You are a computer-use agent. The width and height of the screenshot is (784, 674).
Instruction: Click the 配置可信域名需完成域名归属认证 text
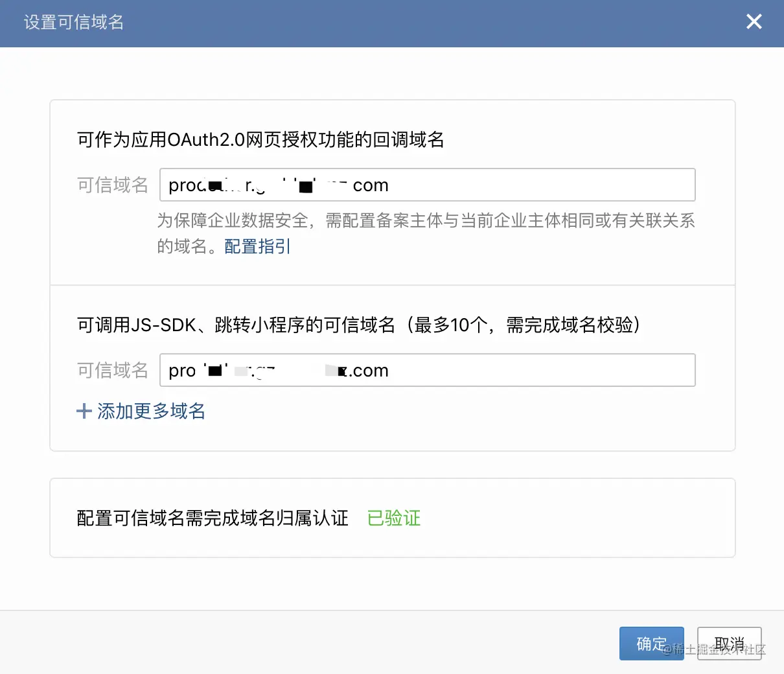click(x=213, y=518)
